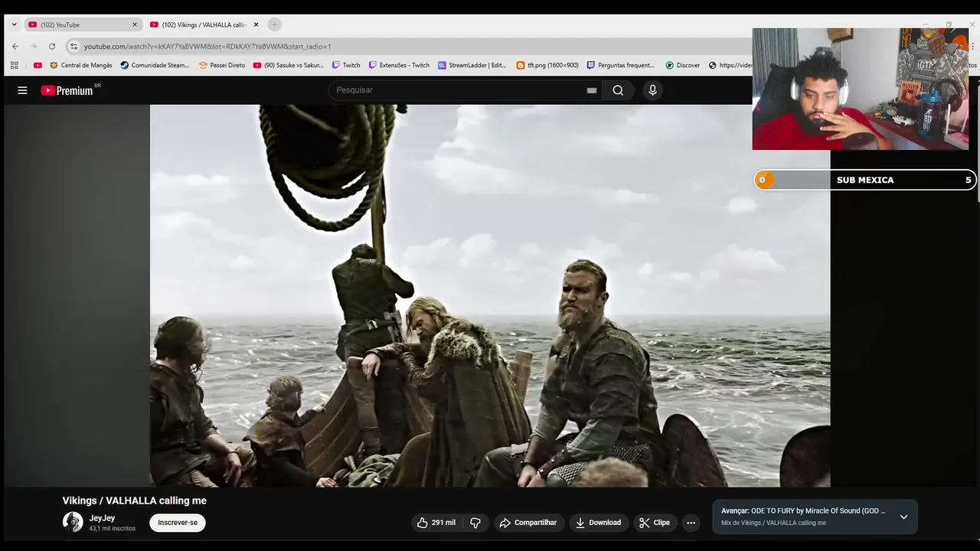980x551 pixels.
Task: Click the search magnifier button
Action: [x=618, y=90]
